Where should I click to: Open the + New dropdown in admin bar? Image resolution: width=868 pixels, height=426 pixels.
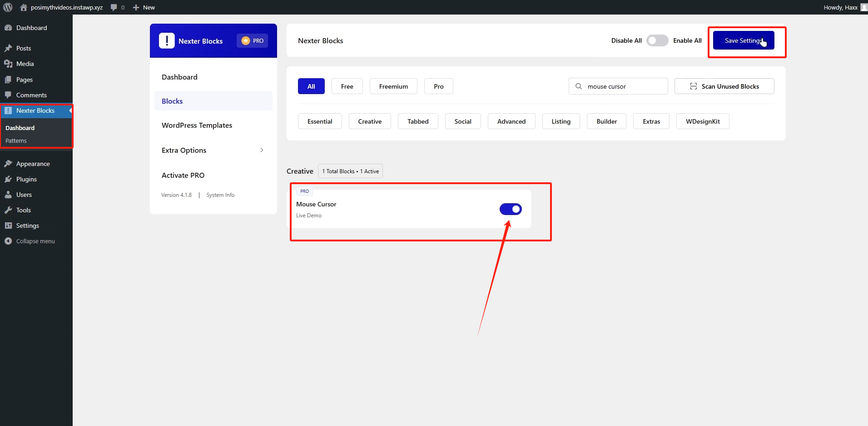tap(144, 7)
